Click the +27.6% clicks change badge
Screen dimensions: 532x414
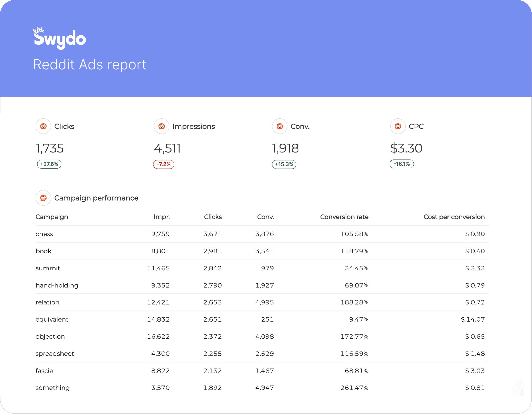point(49,164)
